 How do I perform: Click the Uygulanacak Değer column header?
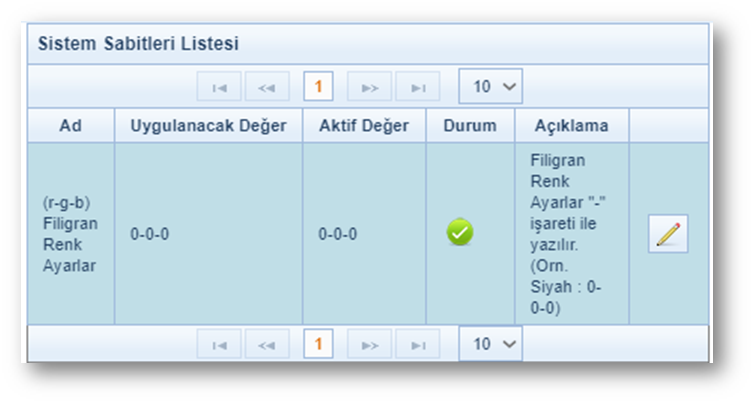click(208, 125)
